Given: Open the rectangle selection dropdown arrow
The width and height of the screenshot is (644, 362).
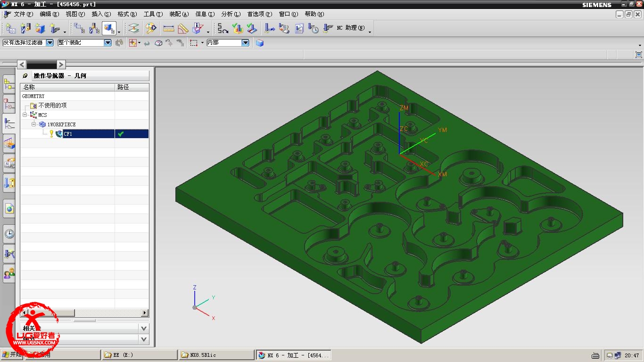Looking at the screenshot, I should (202, 43).
